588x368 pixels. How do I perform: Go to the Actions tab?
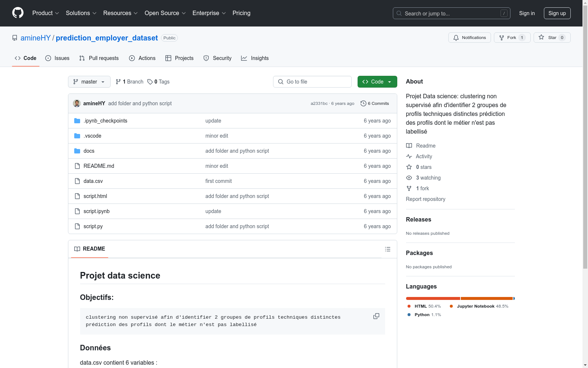(x=142, y=58)
